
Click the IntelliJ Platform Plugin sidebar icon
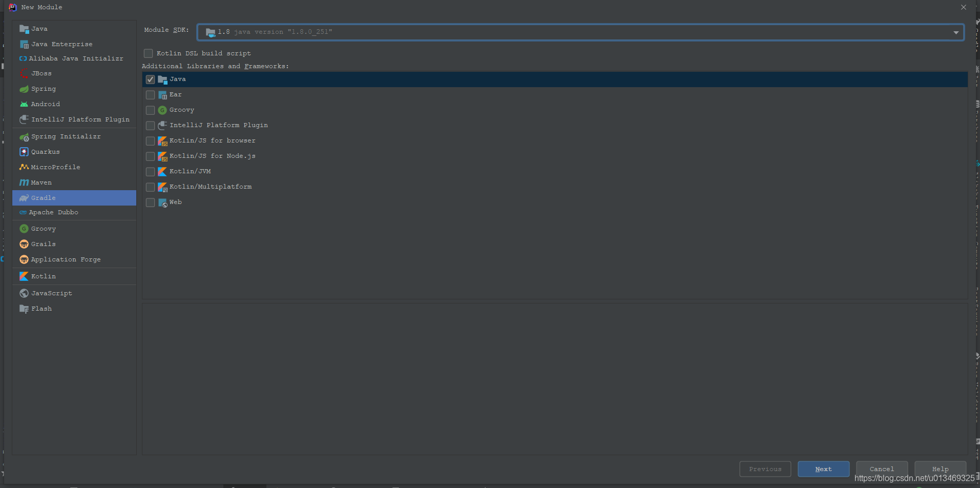[x=24, y=120]
